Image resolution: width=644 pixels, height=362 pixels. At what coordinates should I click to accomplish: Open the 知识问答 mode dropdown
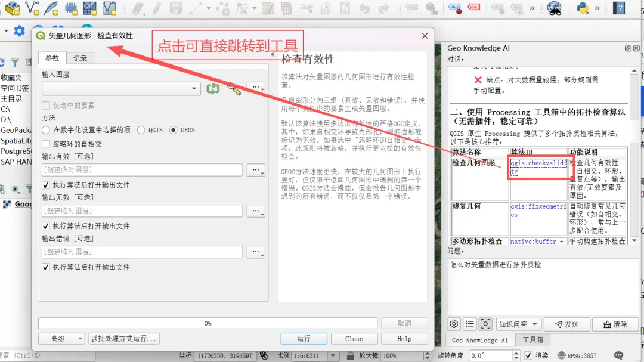point(519,324)
